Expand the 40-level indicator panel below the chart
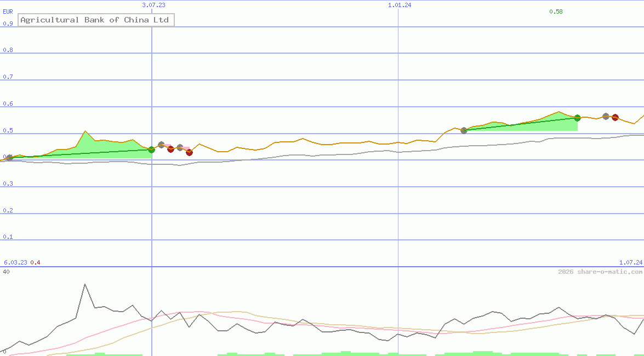This screenshot has height=356, width=644. [7, 270]
